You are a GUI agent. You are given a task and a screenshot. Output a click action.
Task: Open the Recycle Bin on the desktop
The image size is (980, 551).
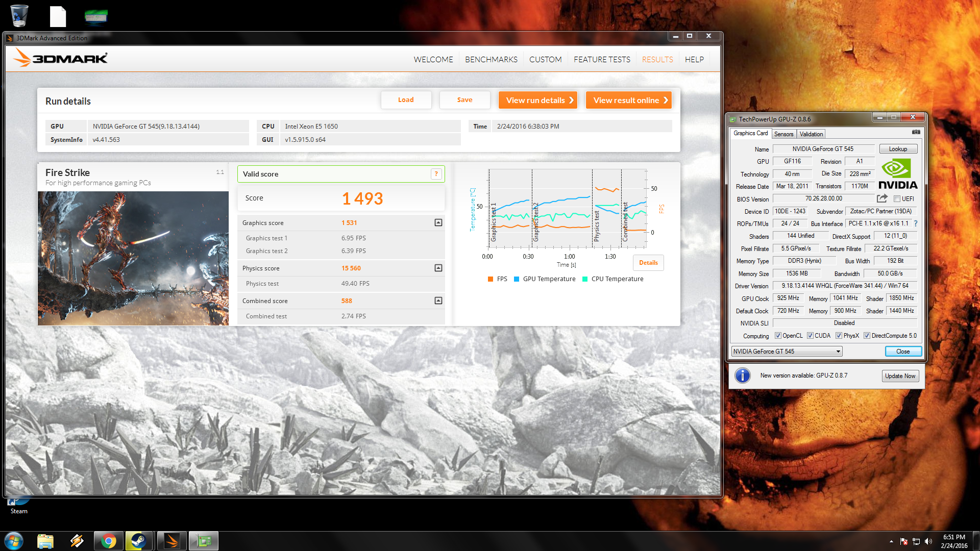19,15
